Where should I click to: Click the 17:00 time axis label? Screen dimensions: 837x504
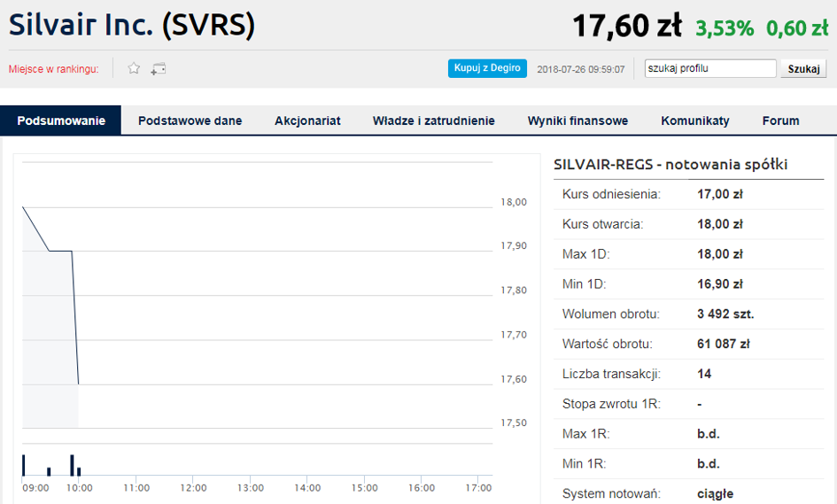click(x=478, y=488)
